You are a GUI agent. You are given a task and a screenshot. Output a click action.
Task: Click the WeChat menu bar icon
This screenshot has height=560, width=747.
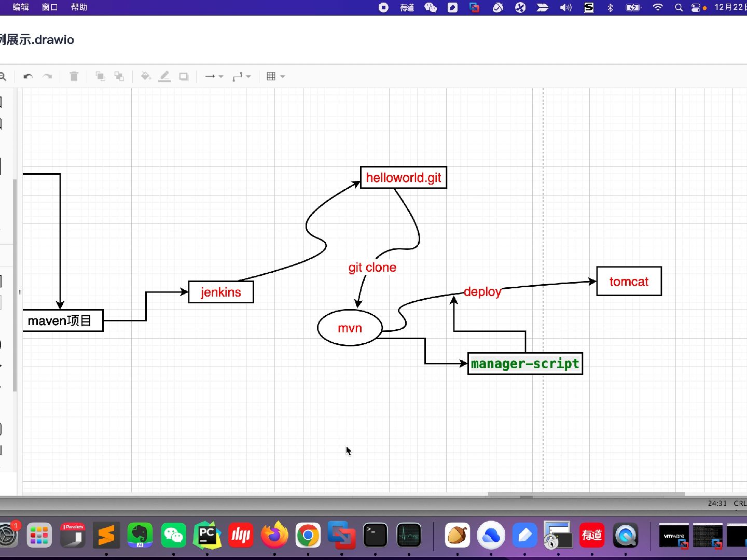point(431,7)
